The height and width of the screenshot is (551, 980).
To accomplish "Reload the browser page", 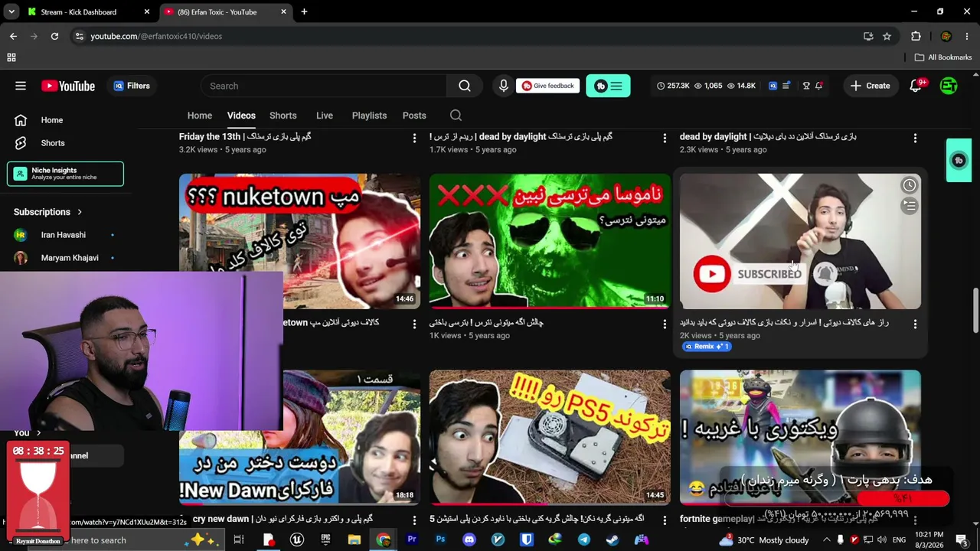I will point(54,36).
